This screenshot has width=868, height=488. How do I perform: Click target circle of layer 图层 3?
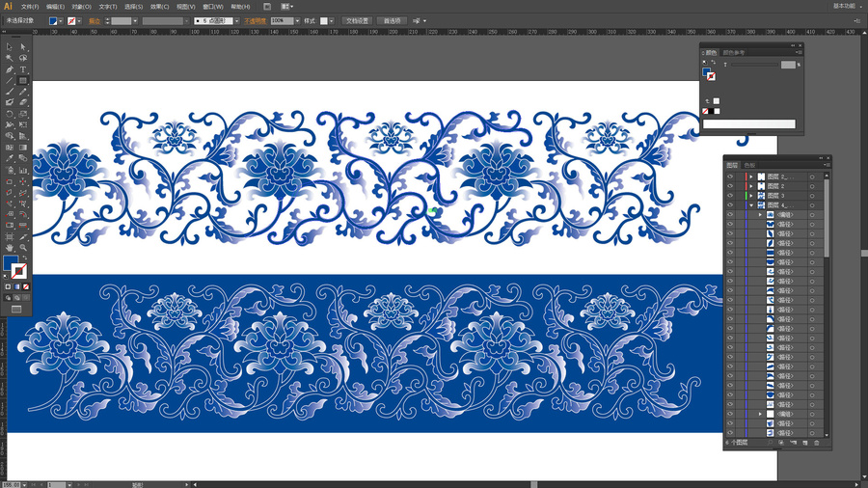(812, 196)
